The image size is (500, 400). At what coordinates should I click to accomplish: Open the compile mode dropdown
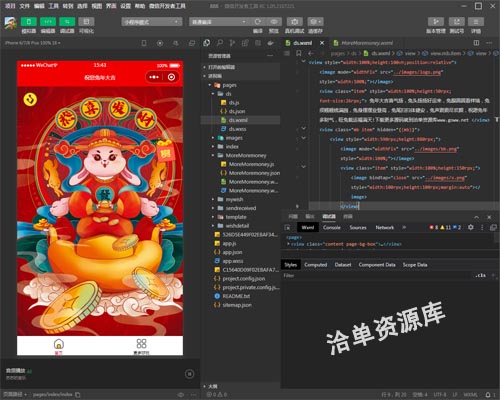pos(219,22)
